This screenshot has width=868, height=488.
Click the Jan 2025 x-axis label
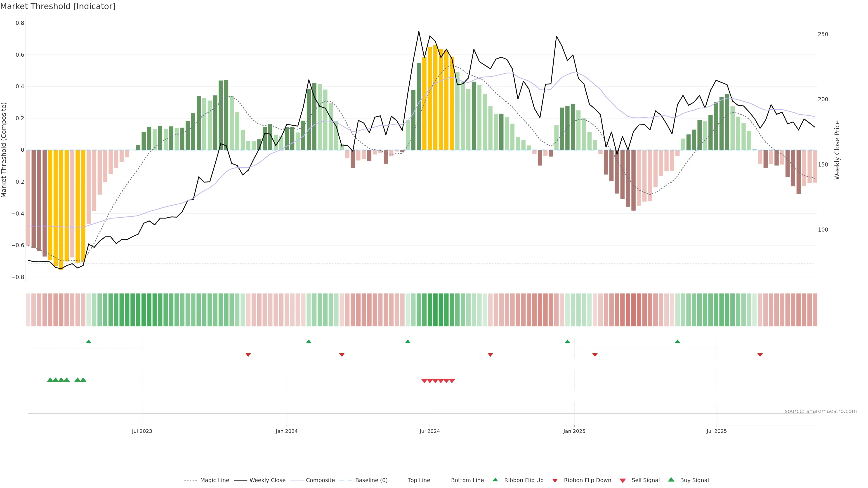click(574, 431)
